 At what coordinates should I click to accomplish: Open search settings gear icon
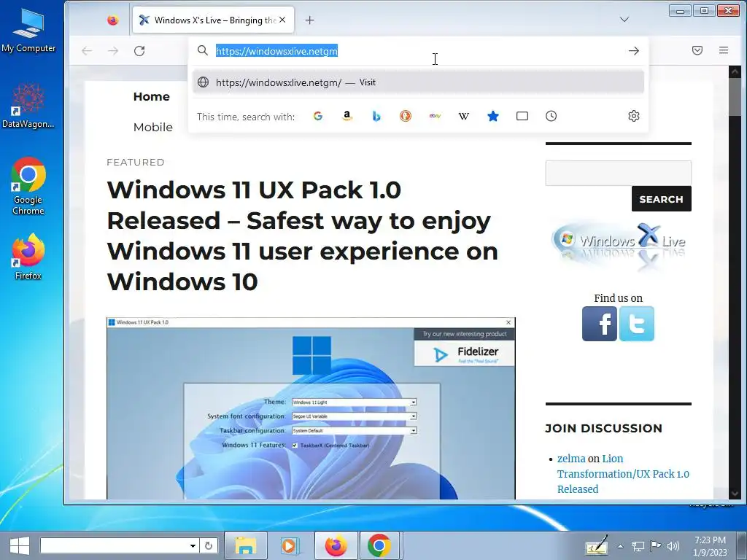[634, 116]
